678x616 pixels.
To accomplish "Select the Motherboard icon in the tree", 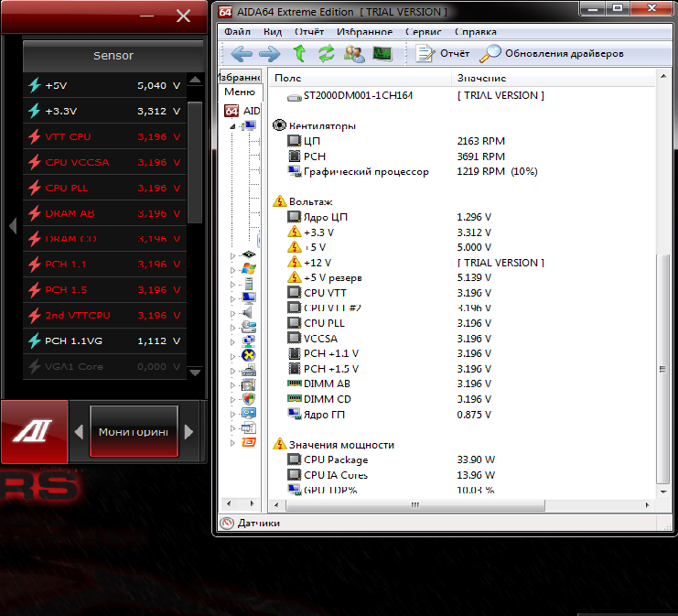I will (x=249, y=254).
